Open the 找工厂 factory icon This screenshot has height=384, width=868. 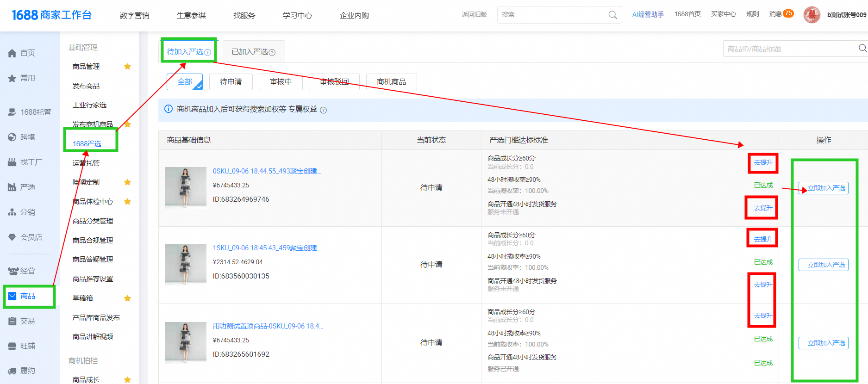[x=12, y=162]
